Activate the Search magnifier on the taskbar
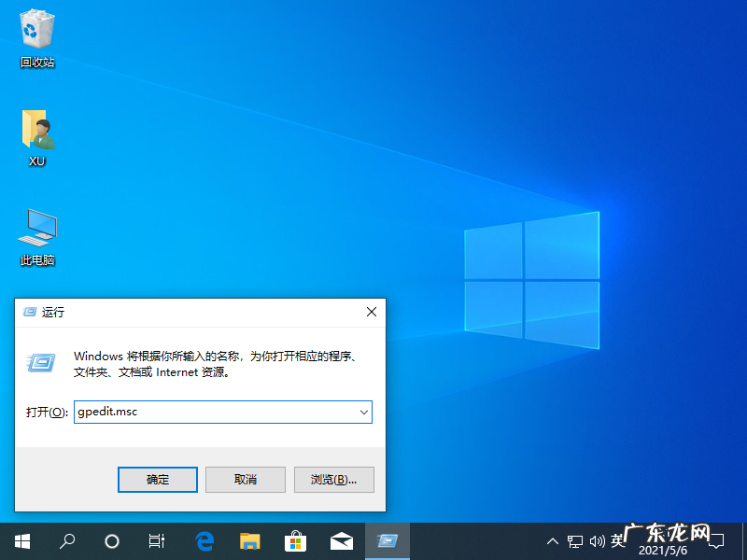Image resolution: width=747 pixels, height=560 pixels. coord(66,541)
